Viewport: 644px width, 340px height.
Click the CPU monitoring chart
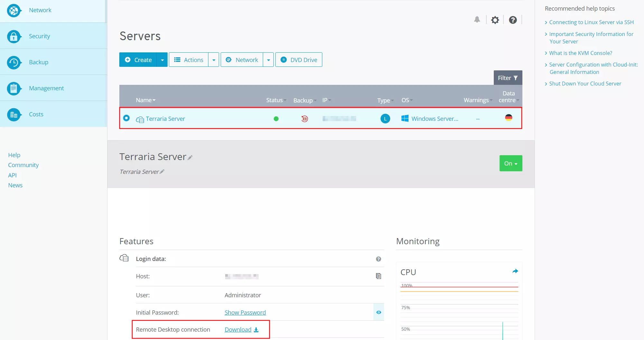[x=459, y=311]
